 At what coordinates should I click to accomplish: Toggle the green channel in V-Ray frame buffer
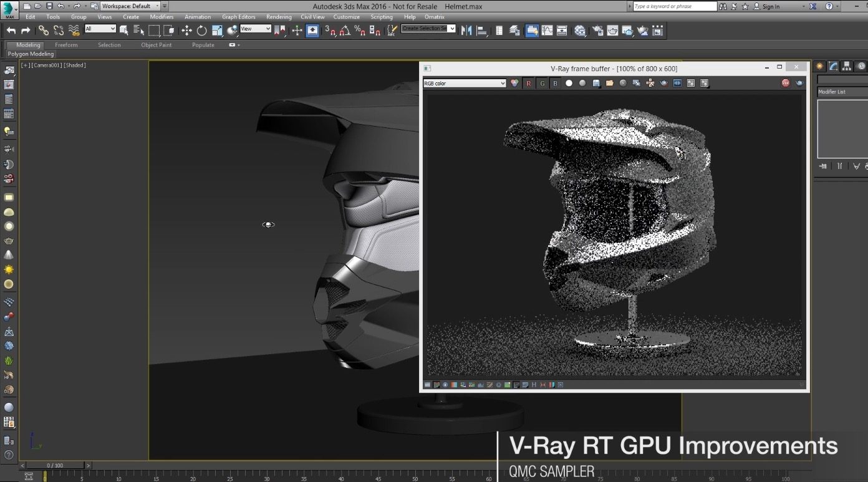(x=542, y=83)
